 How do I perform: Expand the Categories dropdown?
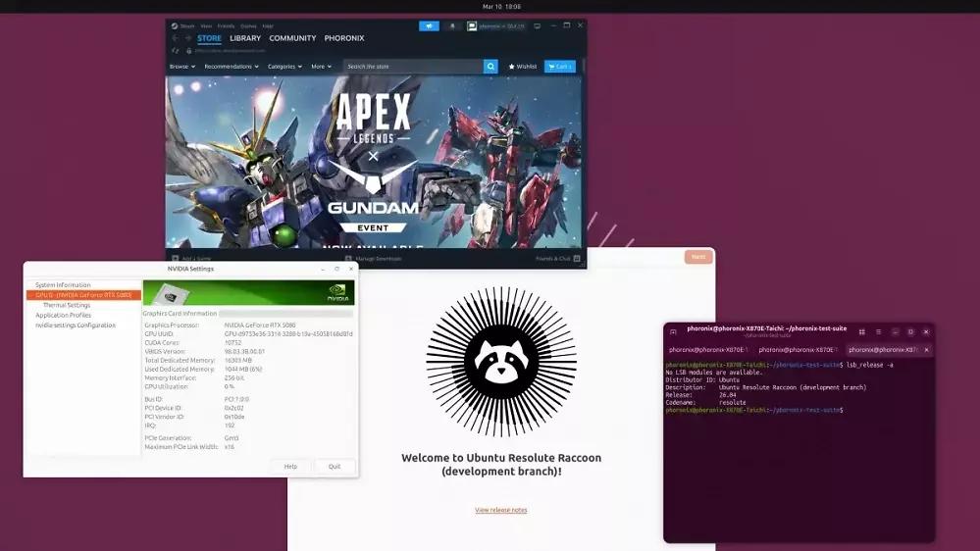point(284,67)
